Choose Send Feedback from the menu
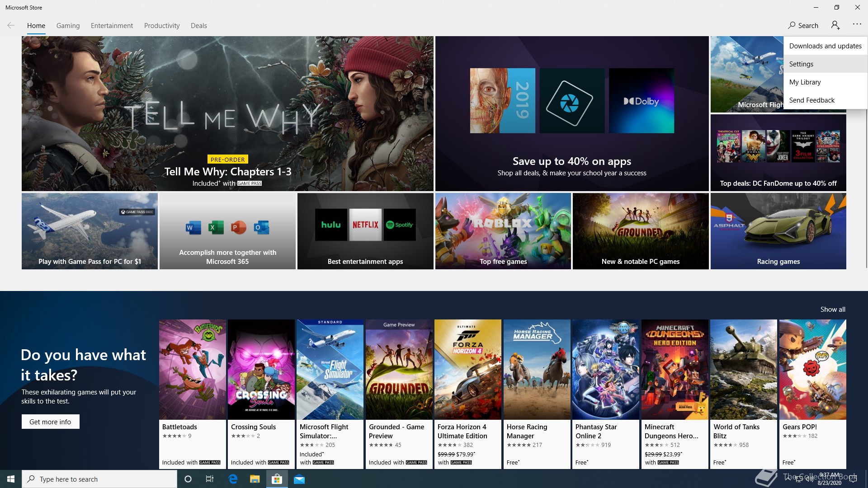868x488 pixels. point(826,100)
